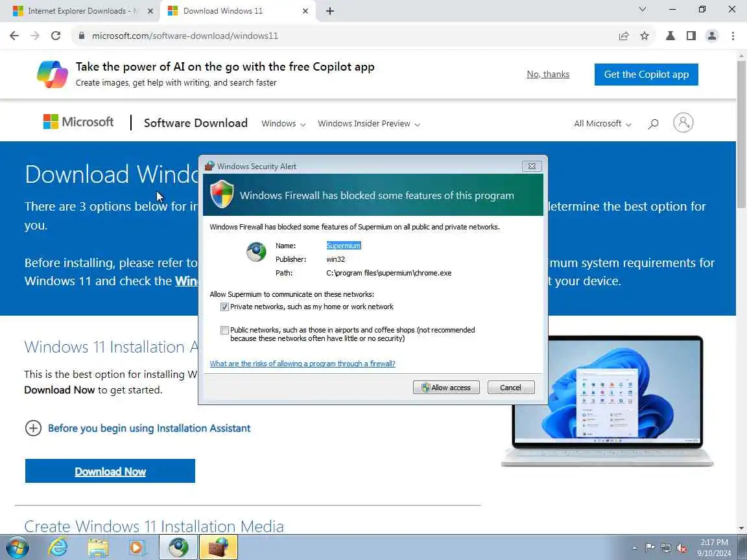Click the Microsoft logo in header

pos(78,122)
